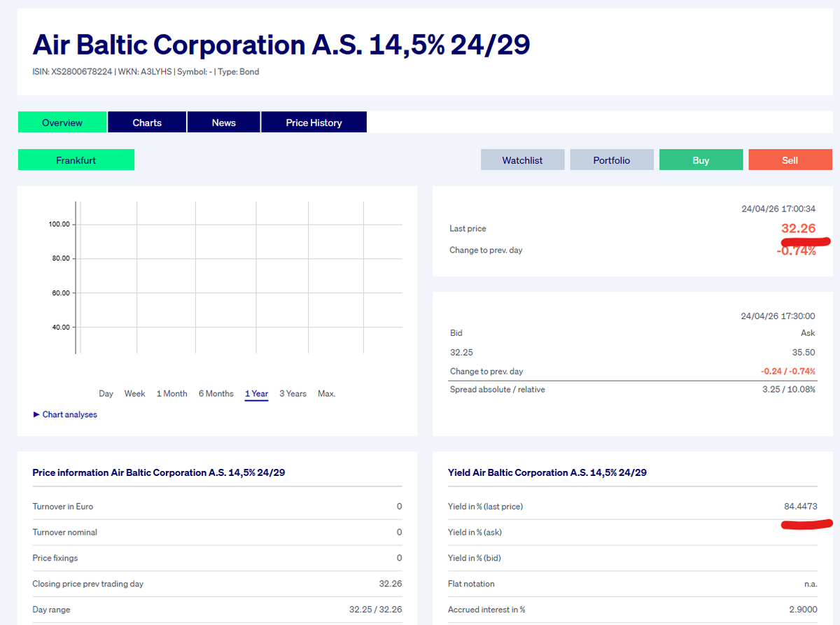The width and height of the screenshot is (840, 625).
Task: Click the 100.00 chart axis label
Action: [x=59, y=225]
